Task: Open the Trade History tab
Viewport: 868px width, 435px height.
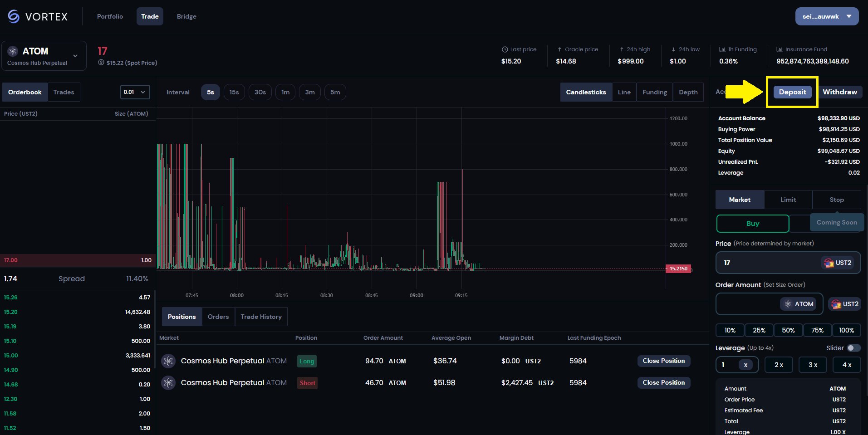Action: tap(261, 317)
